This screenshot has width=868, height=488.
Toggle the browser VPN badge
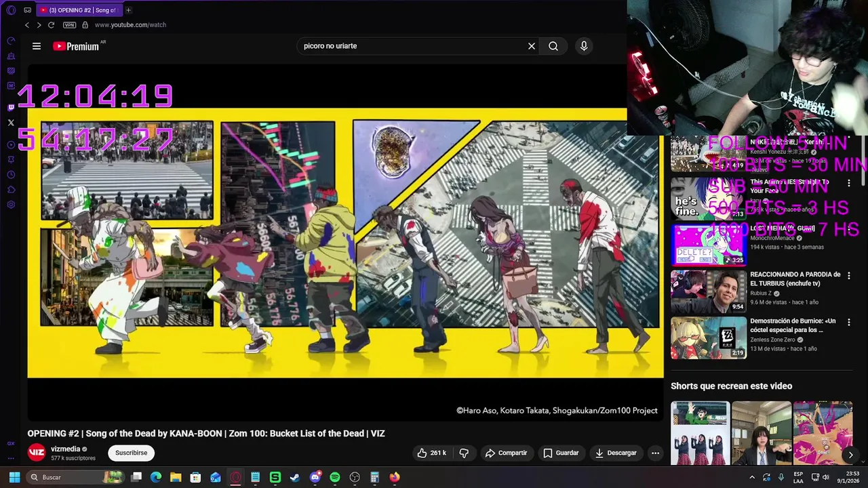(x=69, y=25)
